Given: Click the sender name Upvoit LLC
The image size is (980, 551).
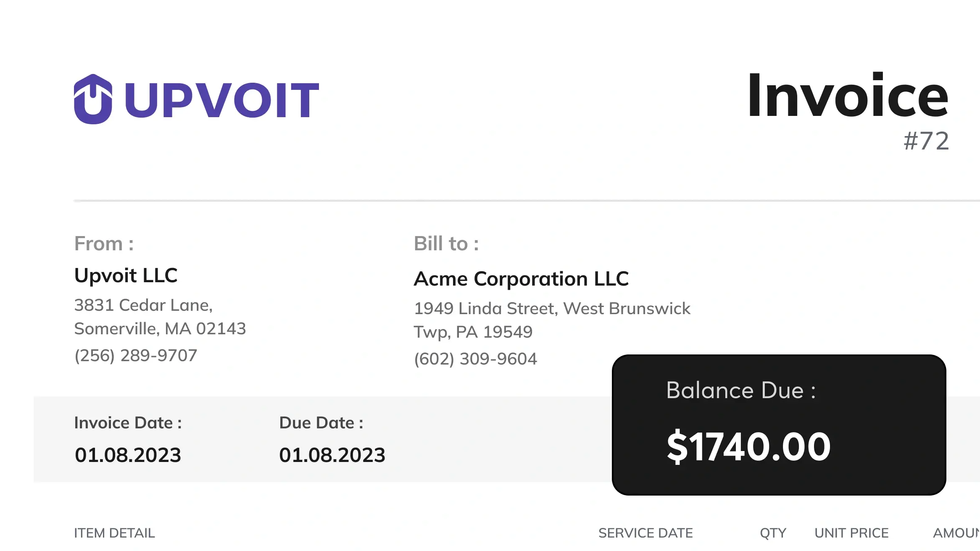Looking at the screenshot, I should coord(126,275).
